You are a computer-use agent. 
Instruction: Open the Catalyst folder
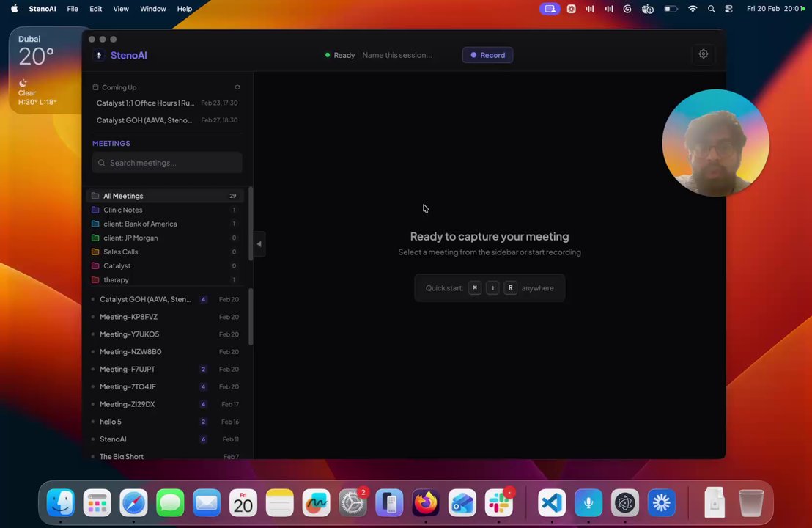point(165,265)
